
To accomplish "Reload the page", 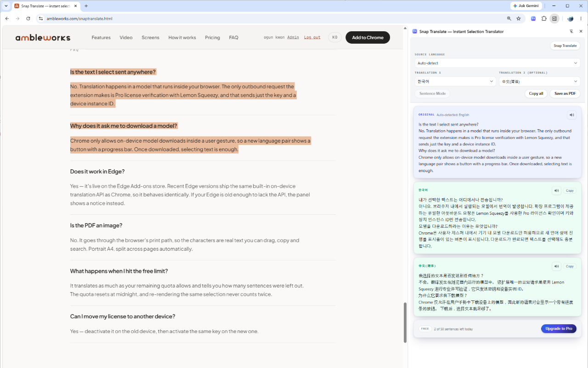I will click(28, 18).
